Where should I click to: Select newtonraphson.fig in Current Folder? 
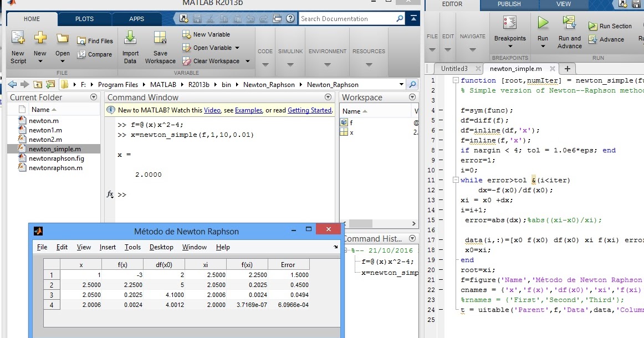click(x=54, y=158)
